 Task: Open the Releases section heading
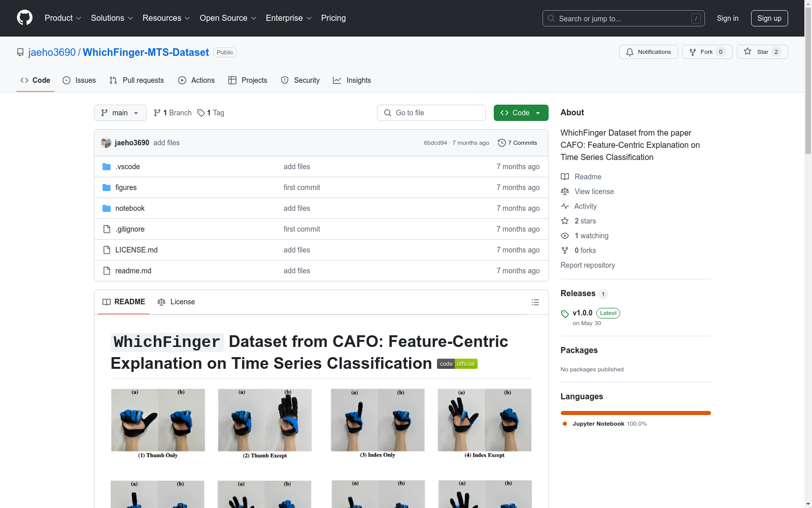[578, 294]
